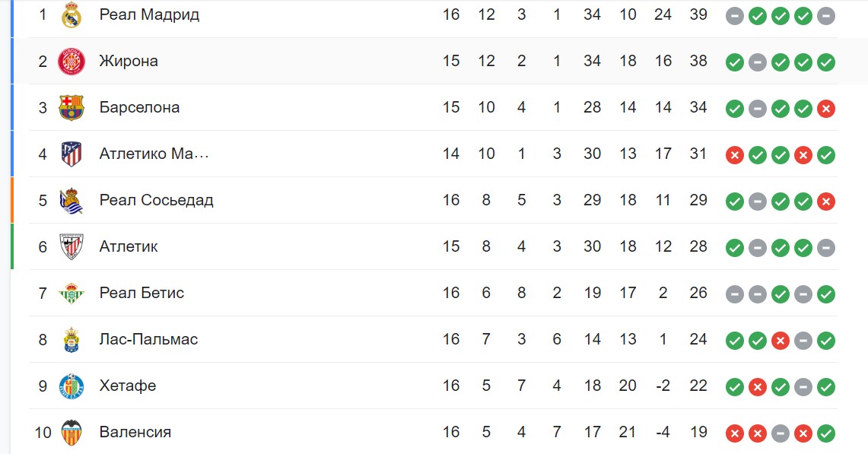Screen dimensions: 868x454
Task: Click Valencia's last green win icon
Action: 826,433
